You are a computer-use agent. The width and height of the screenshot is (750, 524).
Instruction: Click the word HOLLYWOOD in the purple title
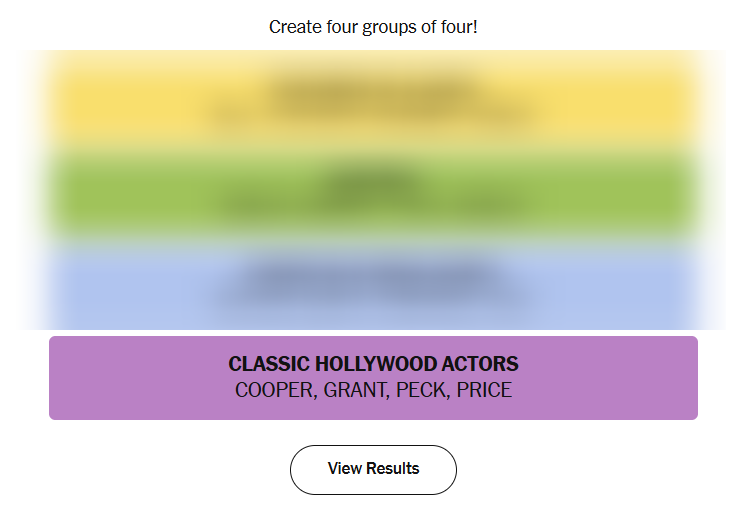tap(377, 364)
